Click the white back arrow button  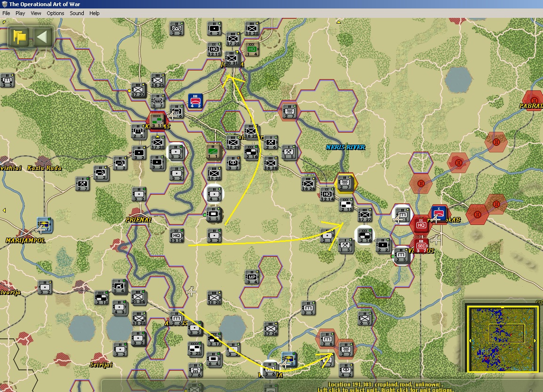43,37
